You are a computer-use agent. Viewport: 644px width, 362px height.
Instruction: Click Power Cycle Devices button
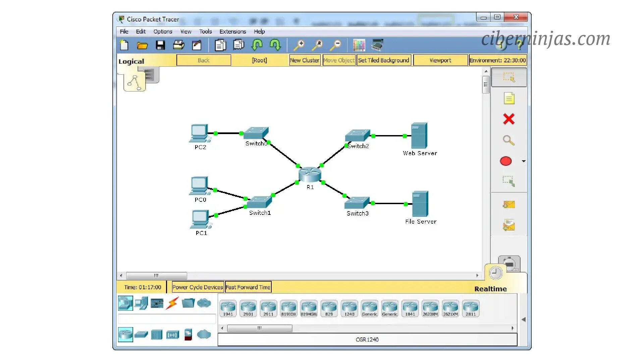(198, 287)
